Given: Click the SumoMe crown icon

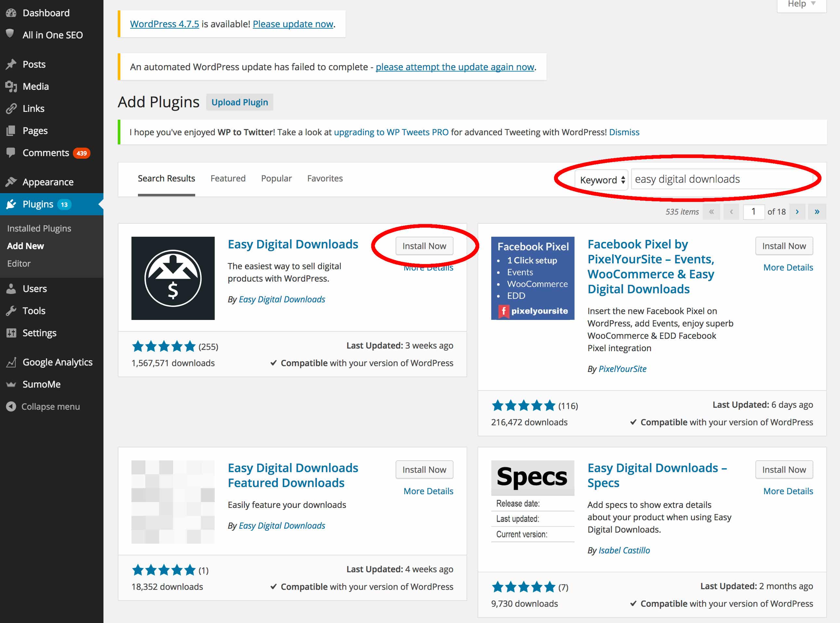Looking at the screenshot, I should 11,384.
